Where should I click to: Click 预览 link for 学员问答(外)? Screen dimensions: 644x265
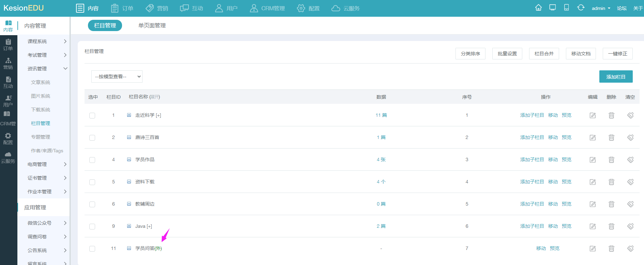tap(555, 248)
